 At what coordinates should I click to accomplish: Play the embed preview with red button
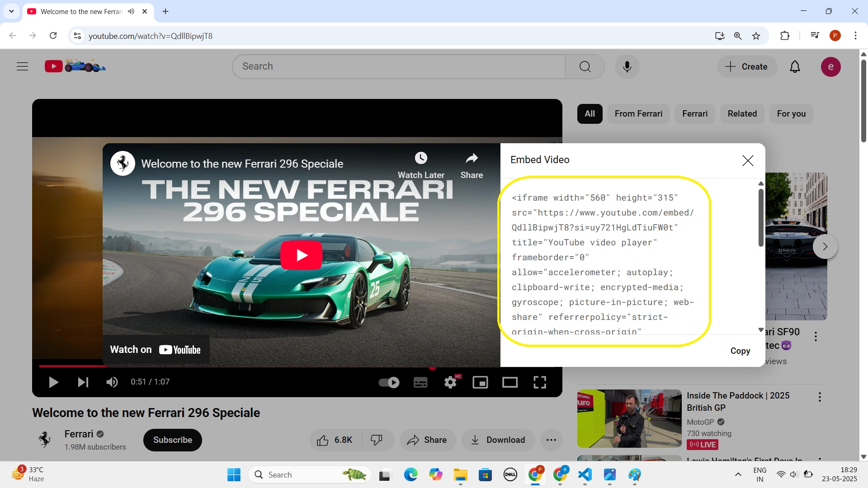[x=301, y=255]
